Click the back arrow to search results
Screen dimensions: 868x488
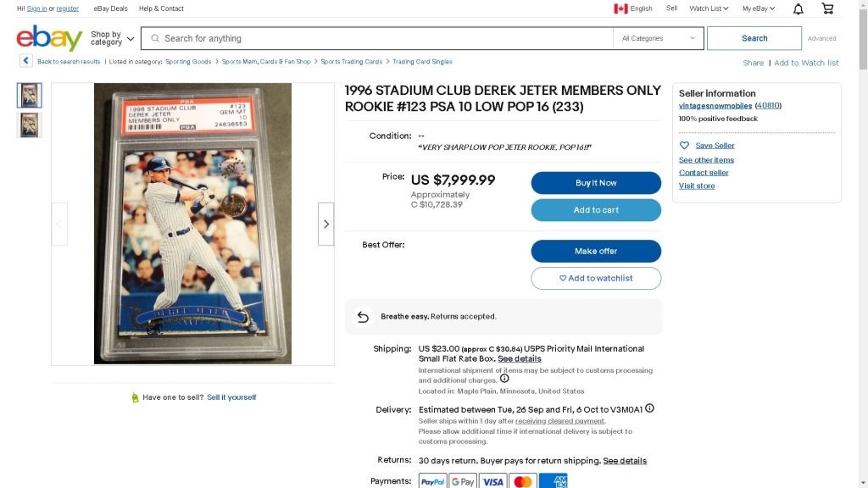click(26, 61)
